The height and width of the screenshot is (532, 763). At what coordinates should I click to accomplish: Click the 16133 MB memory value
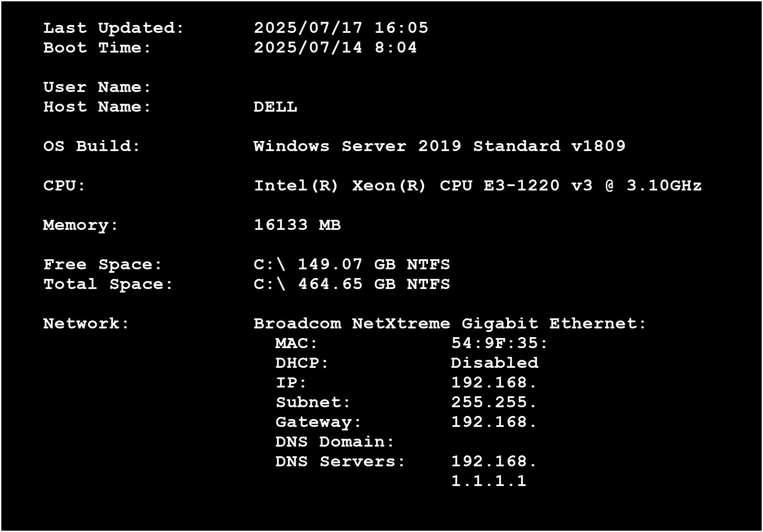click(297, 225)
